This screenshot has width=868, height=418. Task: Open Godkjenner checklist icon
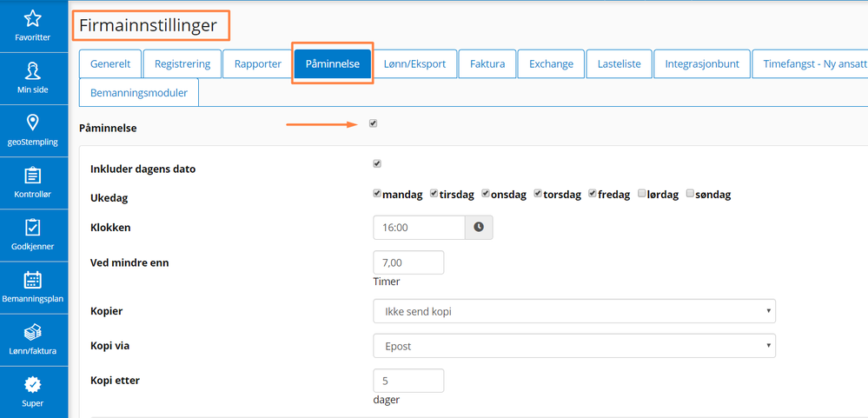click(33, 228)
